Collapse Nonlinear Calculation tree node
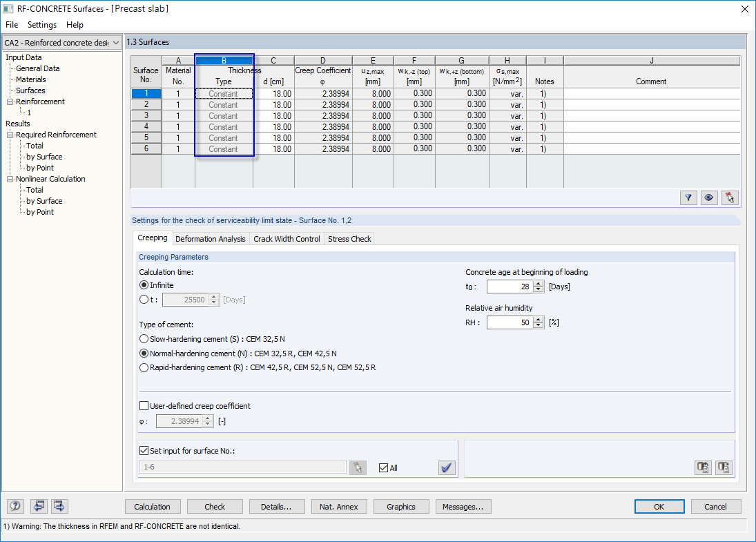756x542 pixels. coord(10,179)
